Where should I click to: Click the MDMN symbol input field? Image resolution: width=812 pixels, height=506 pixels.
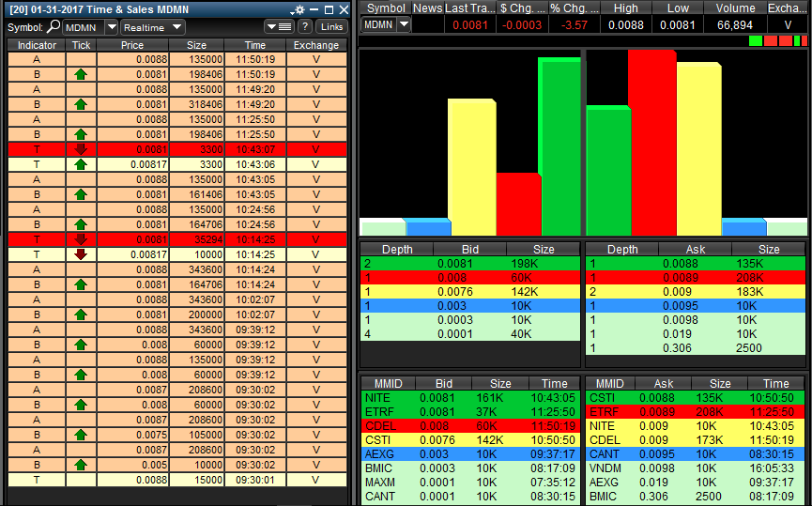(x=84, y=27)
